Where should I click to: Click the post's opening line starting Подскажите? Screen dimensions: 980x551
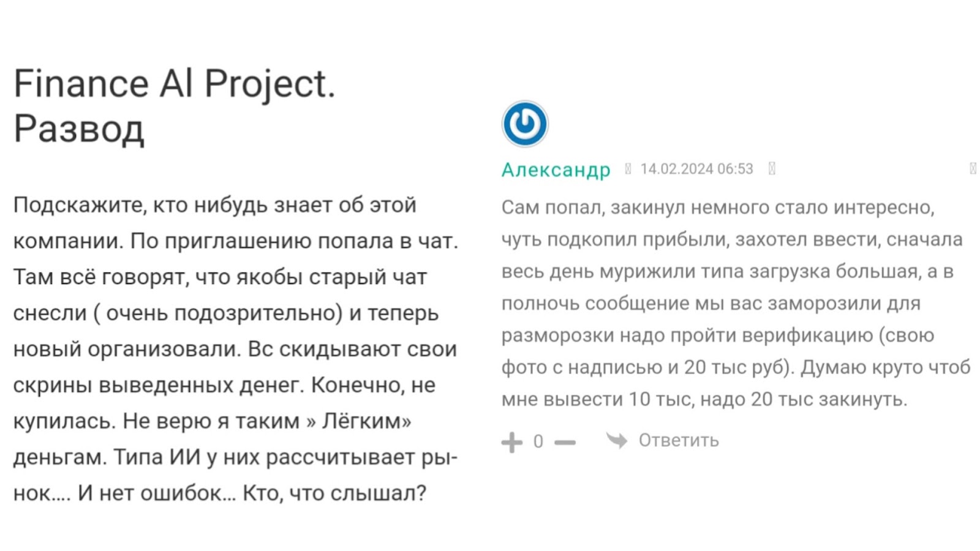click(x=214, y=205)
